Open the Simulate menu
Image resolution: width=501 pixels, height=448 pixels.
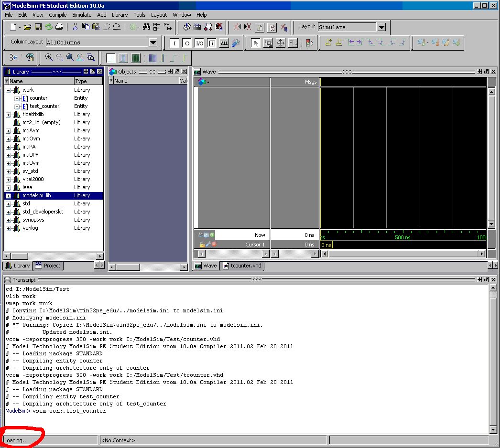[x=82, y=15]
